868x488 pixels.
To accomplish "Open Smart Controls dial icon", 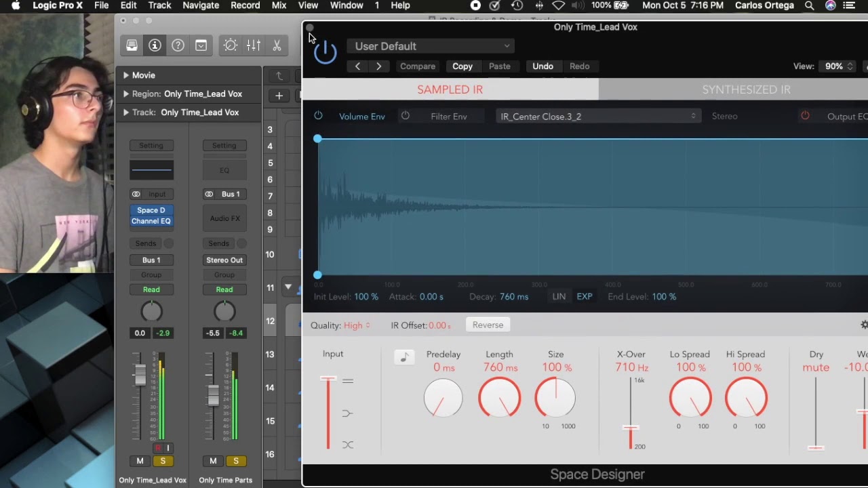I will coord(231,45).
